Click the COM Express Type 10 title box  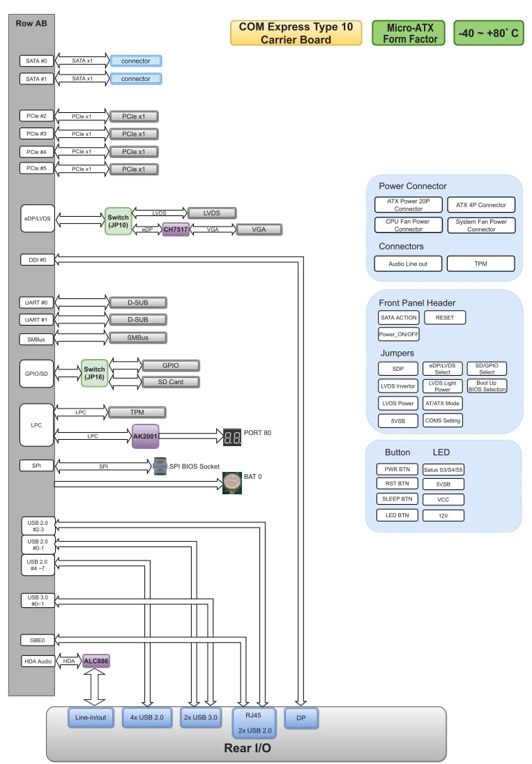click(296, 33)
